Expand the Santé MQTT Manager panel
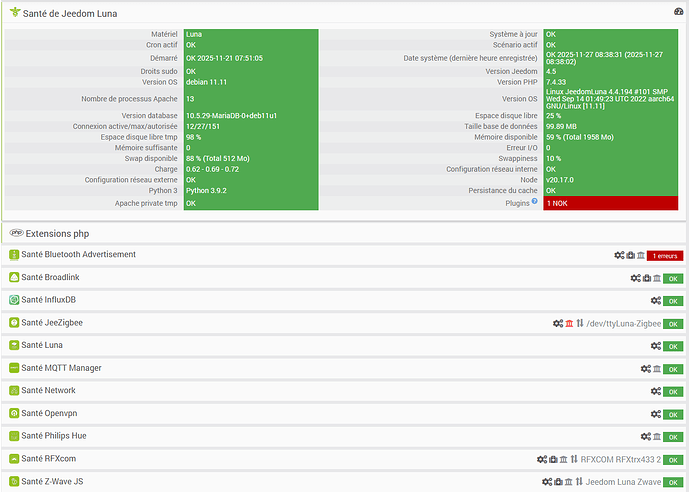The image size is (690, 493). (61, 368)
